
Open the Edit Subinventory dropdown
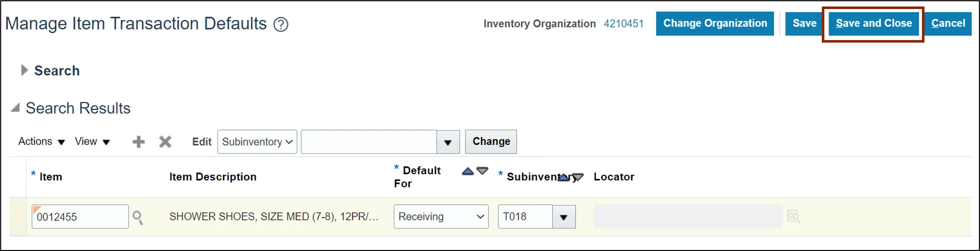[x=257, y=142]
